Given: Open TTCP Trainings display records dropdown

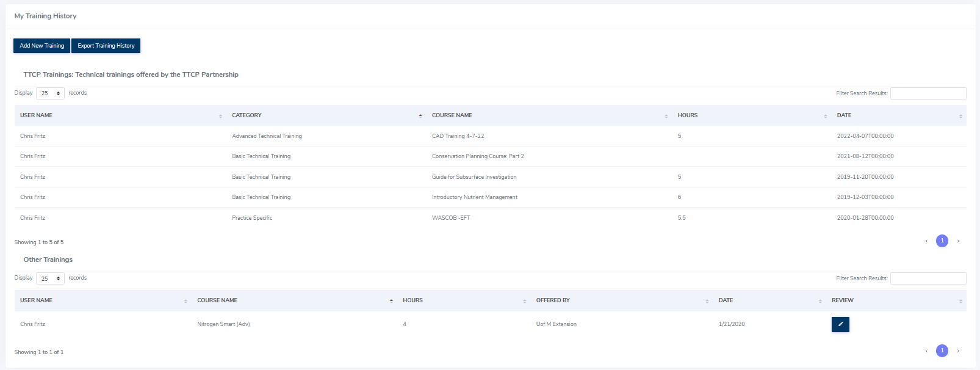Looking at the screenshot, I should point(50,93).
